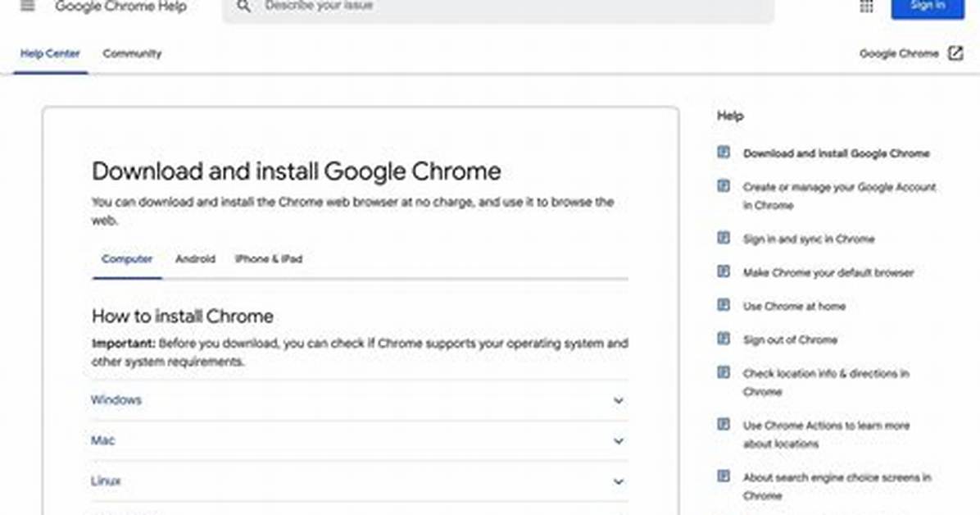Click article icon beside Sign out of Chrome

[724, 339]
